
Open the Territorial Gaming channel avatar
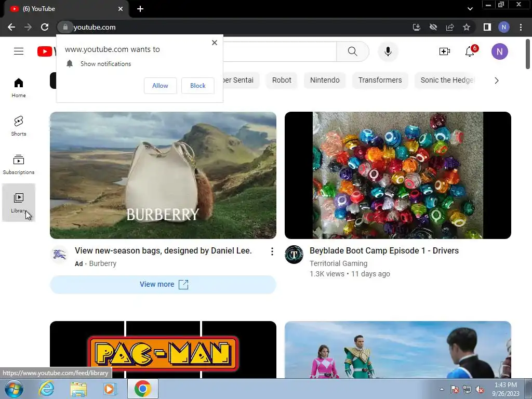pyautogui.click(x=294, y=255)
